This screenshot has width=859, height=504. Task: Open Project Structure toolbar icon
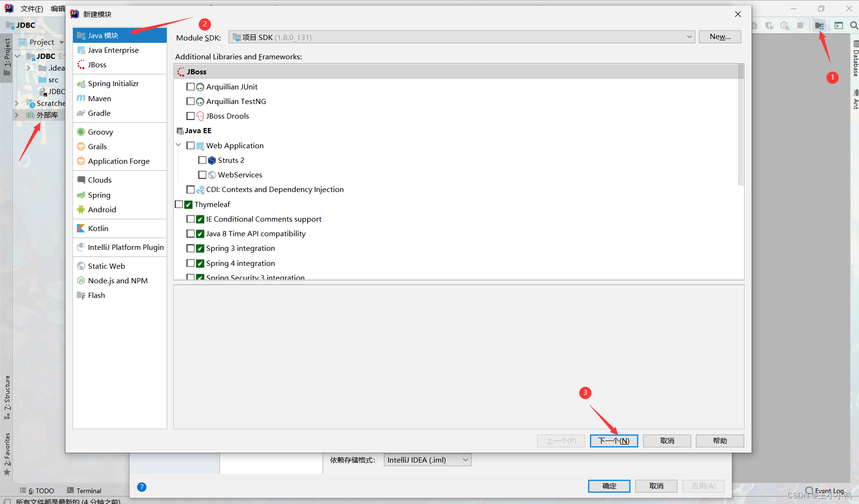819,25
